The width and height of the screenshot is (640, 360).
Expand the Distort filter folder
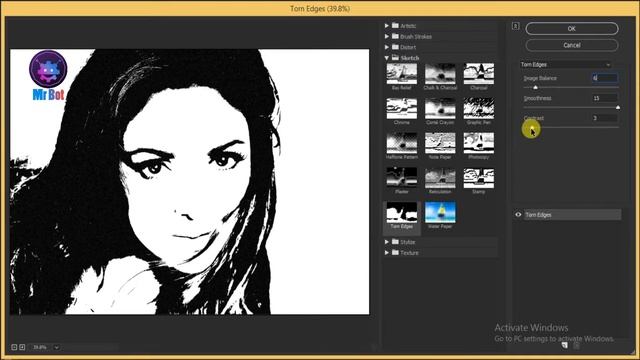(387, 47)
